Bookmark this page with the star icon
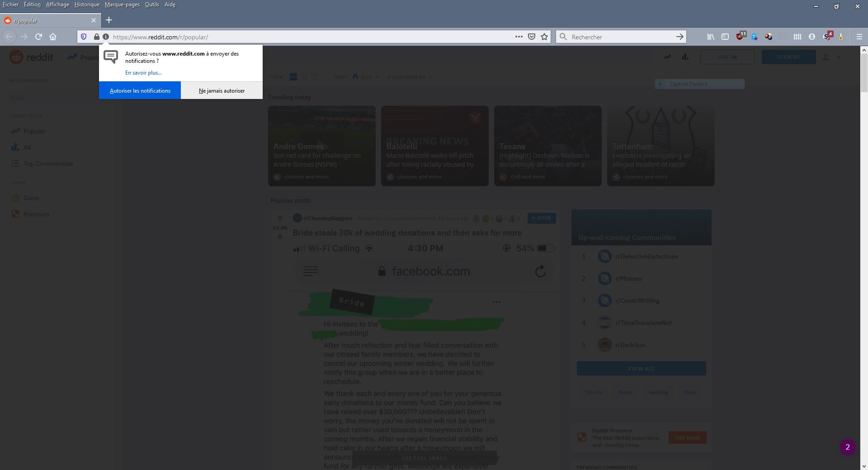868x470 pixels. [544, 37]
